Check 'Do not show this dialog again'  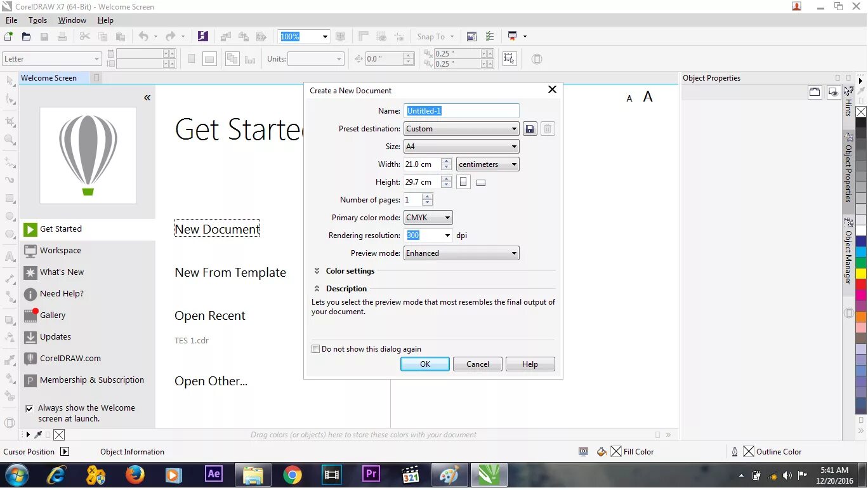coord(316,349)
